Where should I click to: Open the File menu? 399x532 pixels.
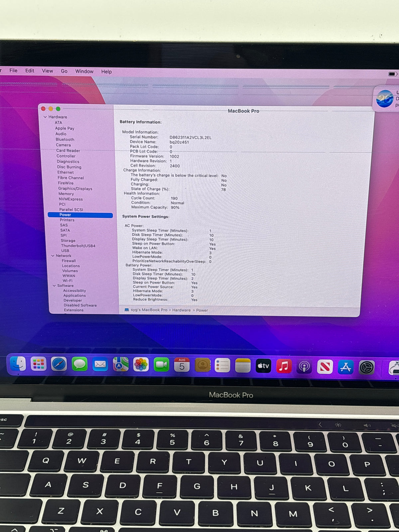pyautogui.click(x=13, y=70)
